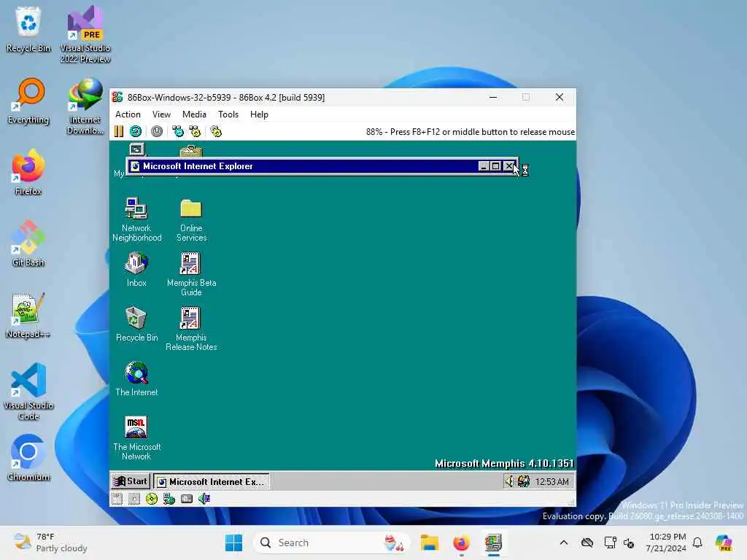Select the Notepad++ desktop shortcut
Screen dimensions: 747x560
pyautogui.click(x=28, y=315)
